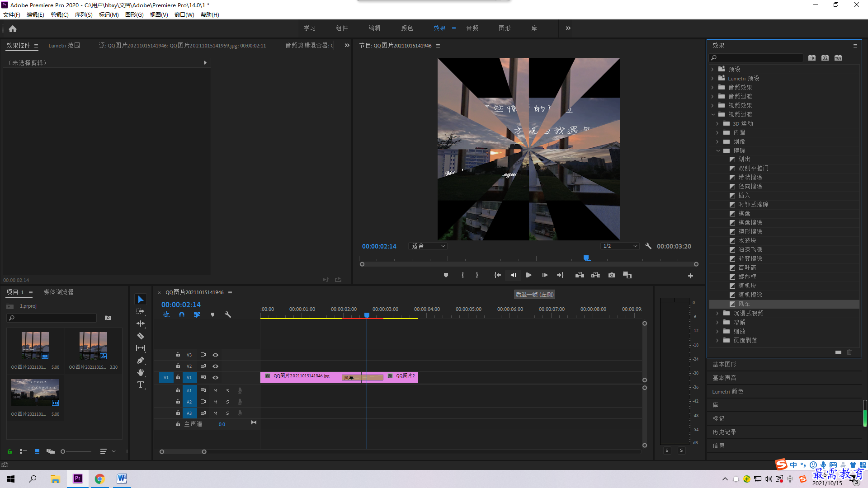Step forward one frame
The width and height of the screenshot is (868, 488).
coord(545,275)
